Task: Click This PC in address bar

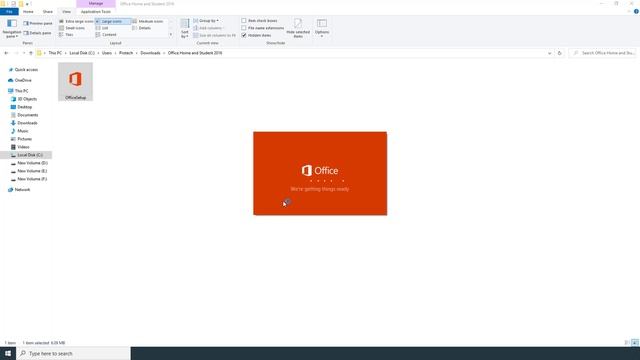Action: point(55,53)
